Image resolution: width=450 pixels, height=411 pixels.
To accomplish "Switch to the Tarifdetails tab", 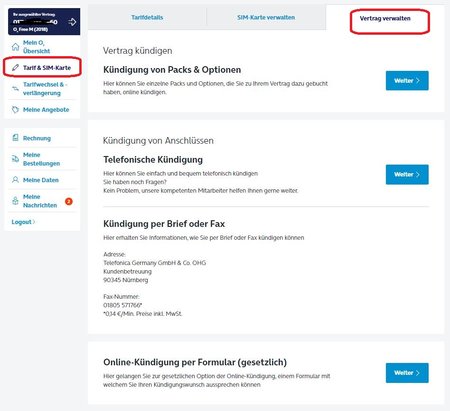I will 147,18.
